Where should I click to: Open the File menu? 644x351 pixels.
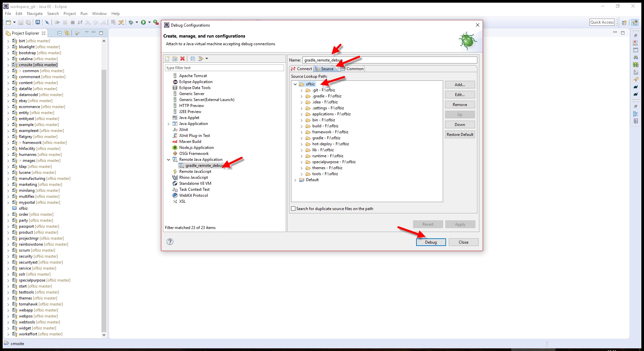tap(8, 14)
